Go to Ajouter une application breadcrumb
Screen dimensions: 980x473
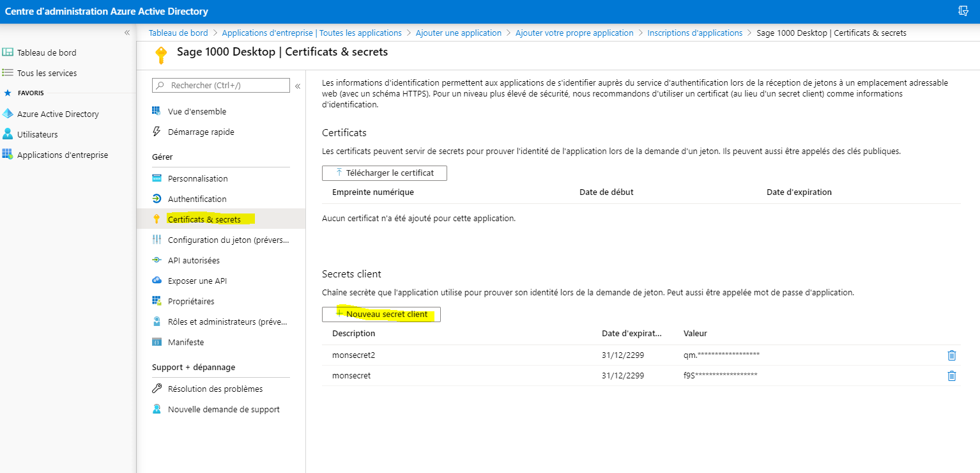tap(459, 33)
